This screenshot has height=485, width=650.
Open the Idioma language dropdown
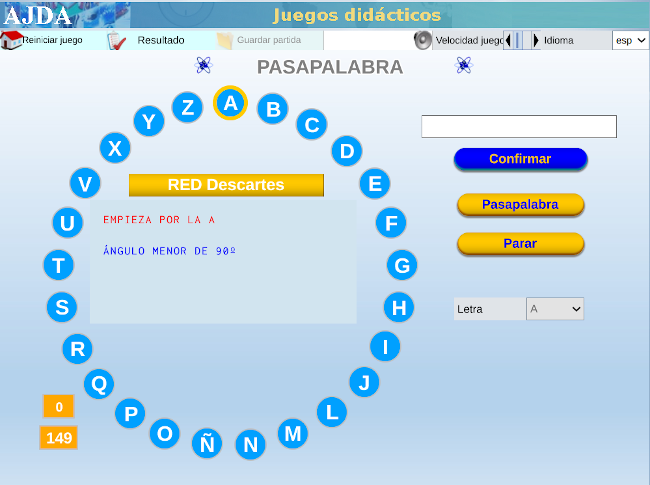pos(630,40)
